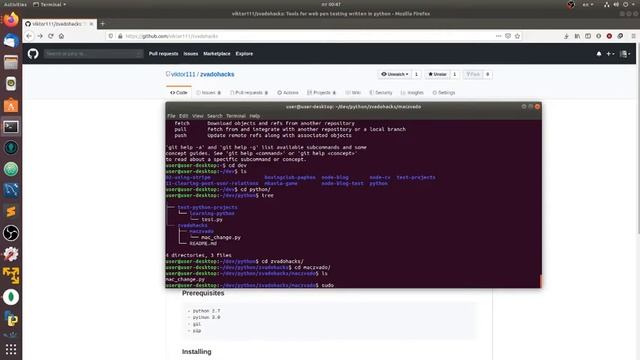Open the Unwatch dropdown
Image resolution: width=640 pixels, height=360 pixels.
click(x=394, y=74)
